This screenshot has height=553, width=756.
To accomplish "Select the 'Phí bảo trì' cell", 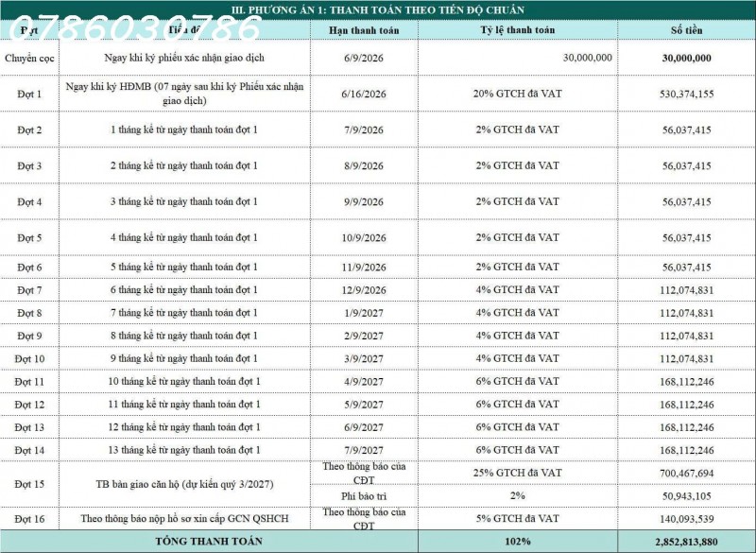I will 364,496.
